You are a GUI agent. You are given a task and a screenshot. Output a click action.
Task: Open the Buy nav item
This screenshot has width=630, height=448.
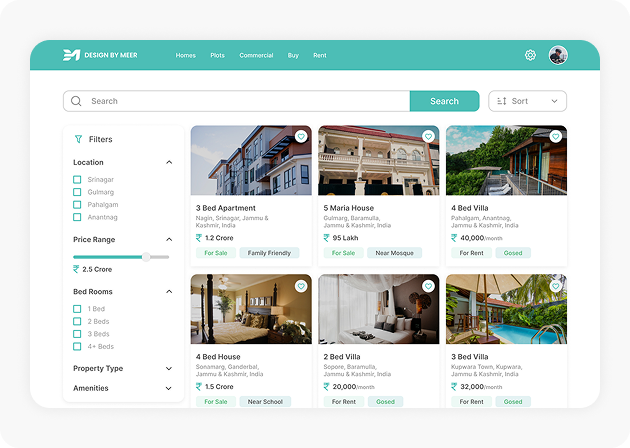(293, 55)
